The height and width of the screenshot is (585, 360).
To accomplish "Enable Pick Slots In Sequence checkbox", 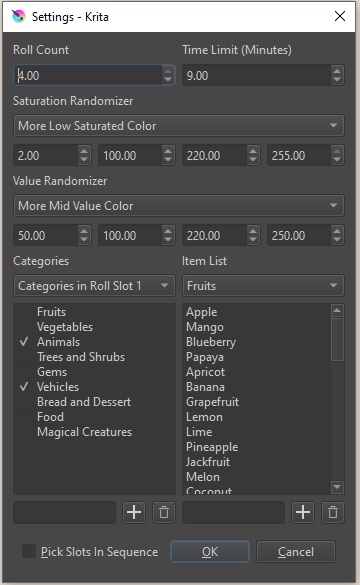I will pos(29,551).
